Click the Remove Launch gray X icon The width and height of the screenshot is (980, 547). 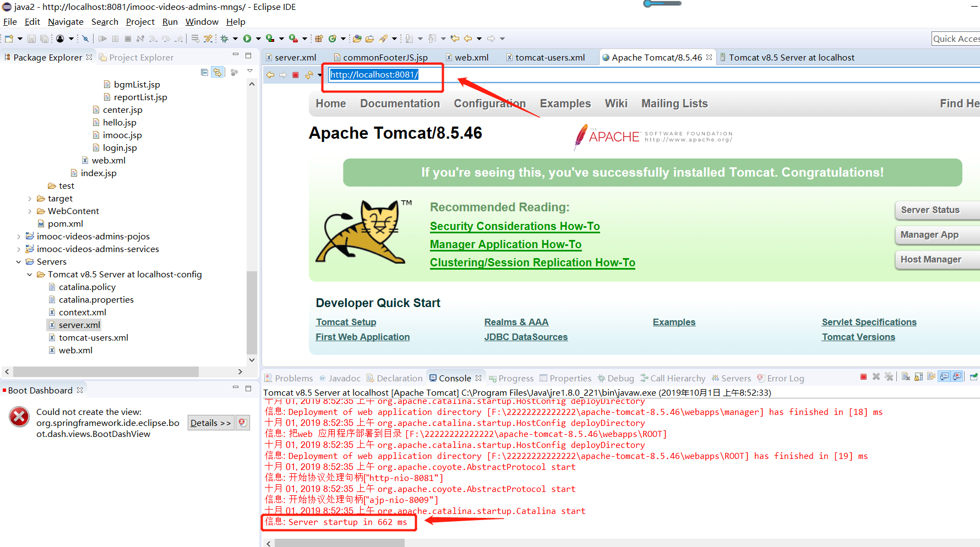(x=876, y=377)
